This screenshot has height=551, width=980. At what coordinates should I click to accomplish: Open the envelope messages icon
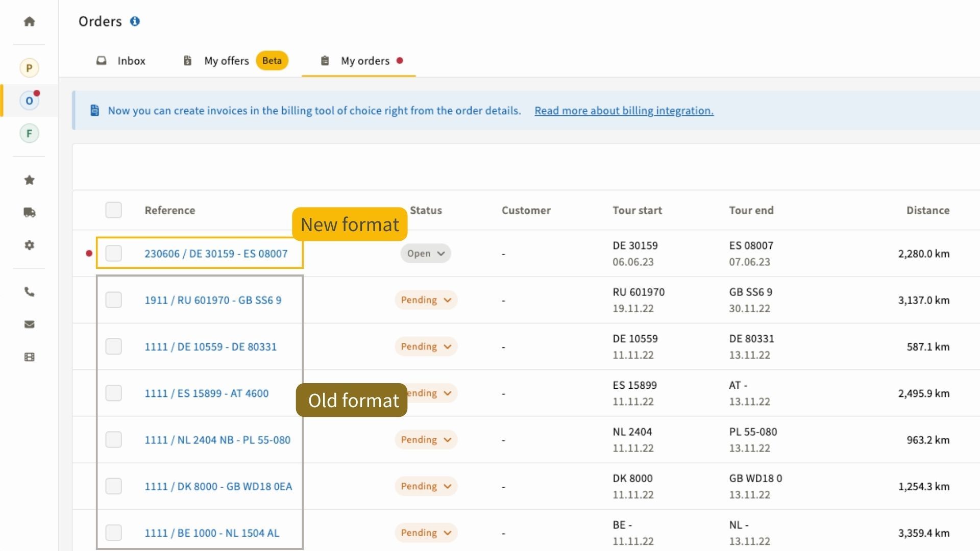point(29,324)
